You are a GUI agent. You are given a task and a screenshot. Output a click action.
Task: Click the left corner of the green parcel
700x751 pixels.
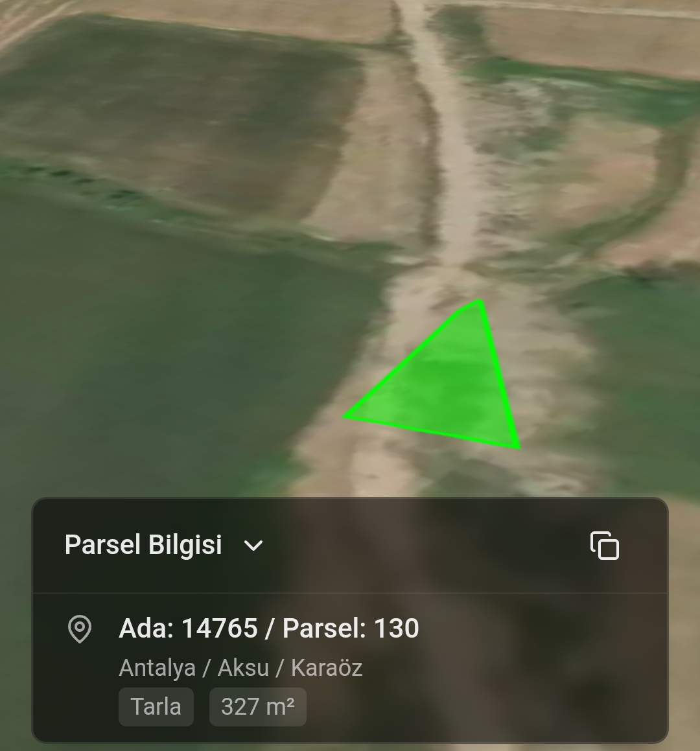tap(345, 417)
